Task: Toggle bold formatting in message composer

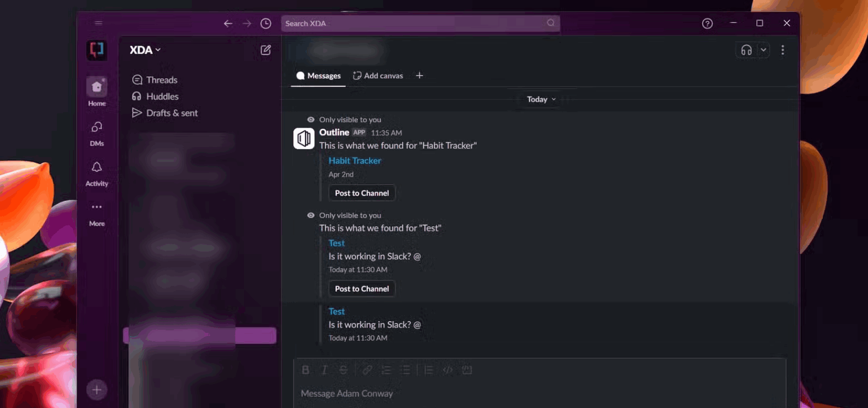Action: [x=305, y=370]
